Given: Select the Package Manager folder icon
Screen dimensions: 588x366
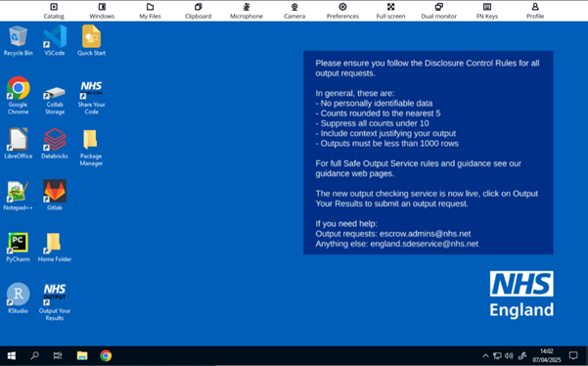Looking at the screenshot, I should point(91,148).
